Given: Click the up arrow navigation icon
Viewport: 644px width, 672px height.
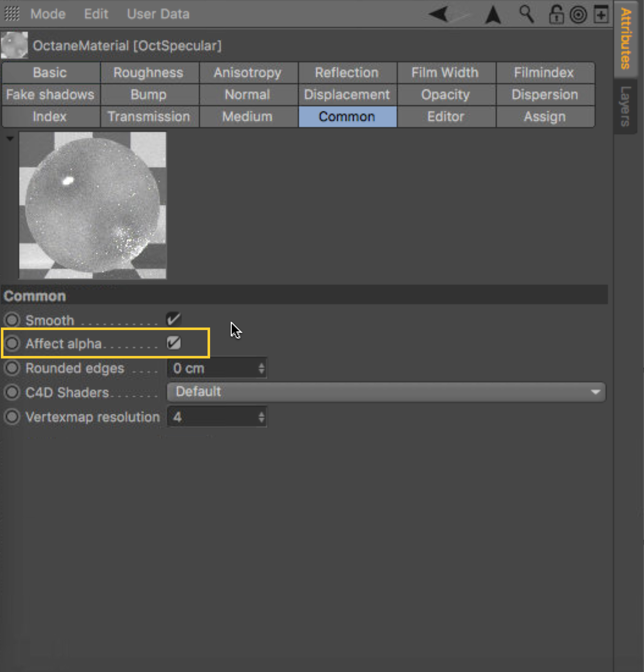Looking at the screenshot, I should pos(493,14).
